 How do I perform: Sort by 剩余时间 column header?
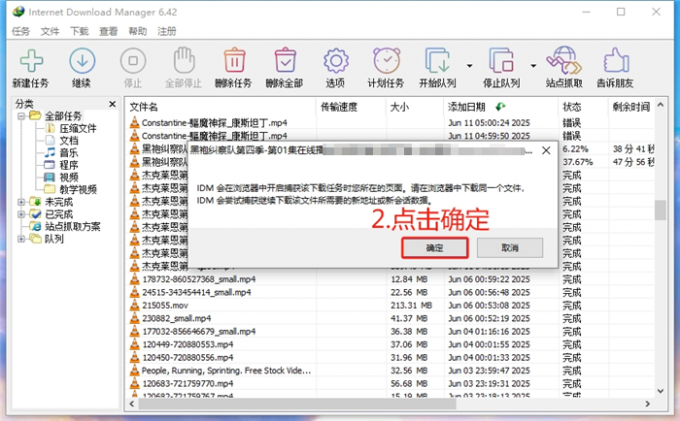631,107
